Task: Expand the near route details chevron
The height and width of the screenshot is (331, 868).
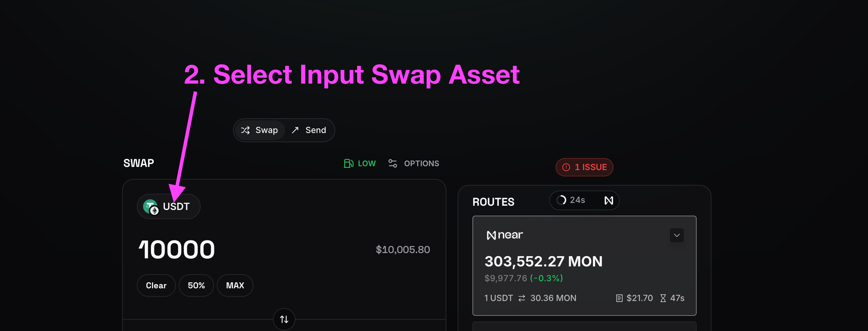Action: tap(677, 235)
